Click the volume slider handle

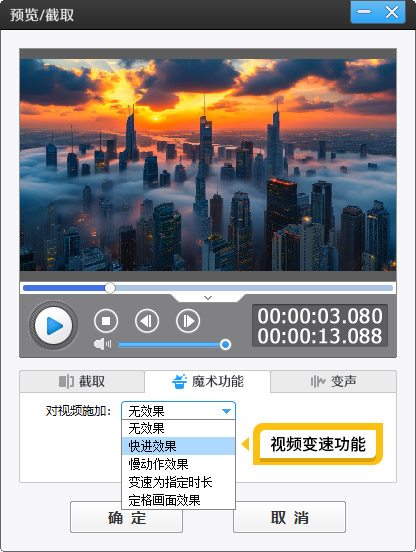(225, 344)
